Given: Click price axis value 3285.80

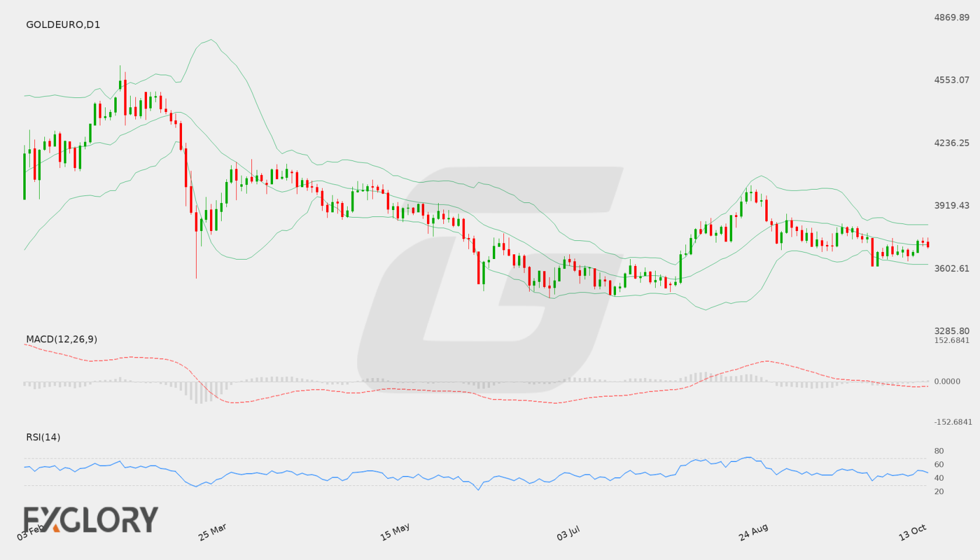Looking at the screenshot, I should point(952,331).
